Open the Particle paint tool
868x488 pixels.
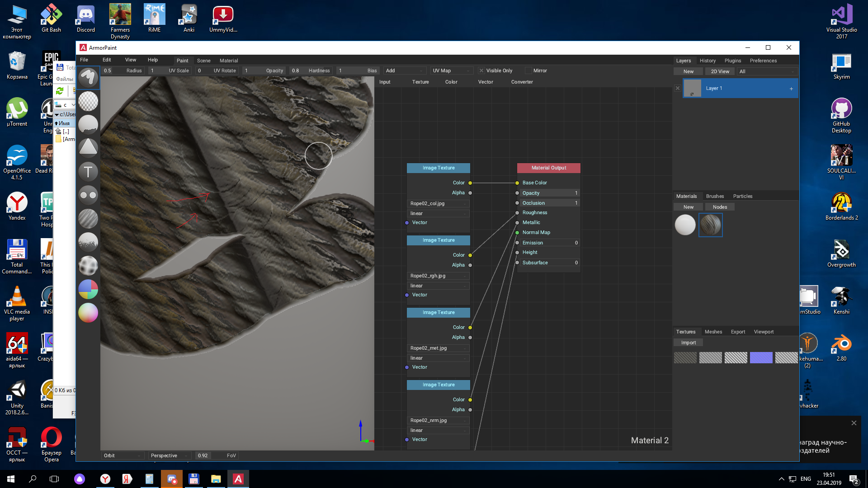(88, 242)
